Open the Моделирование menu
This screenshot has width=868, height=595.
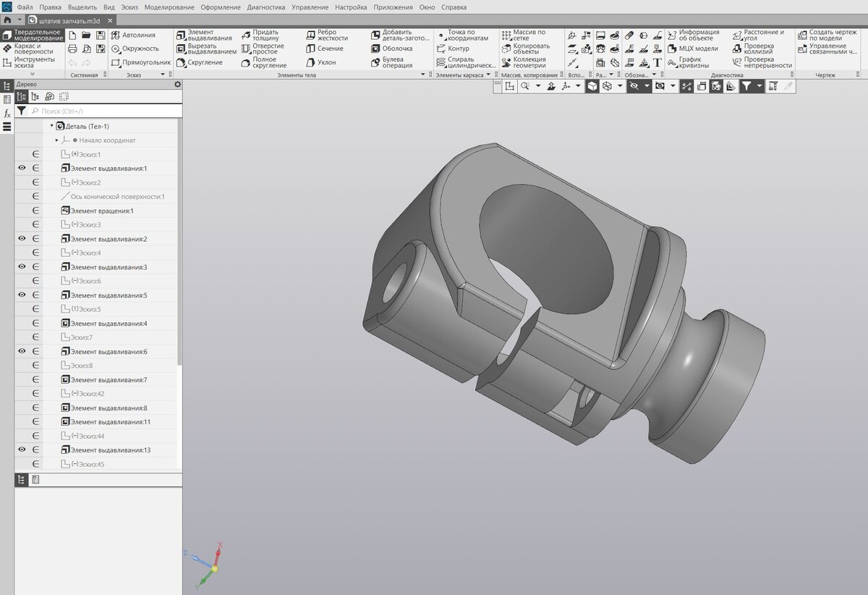coord(169,7)
